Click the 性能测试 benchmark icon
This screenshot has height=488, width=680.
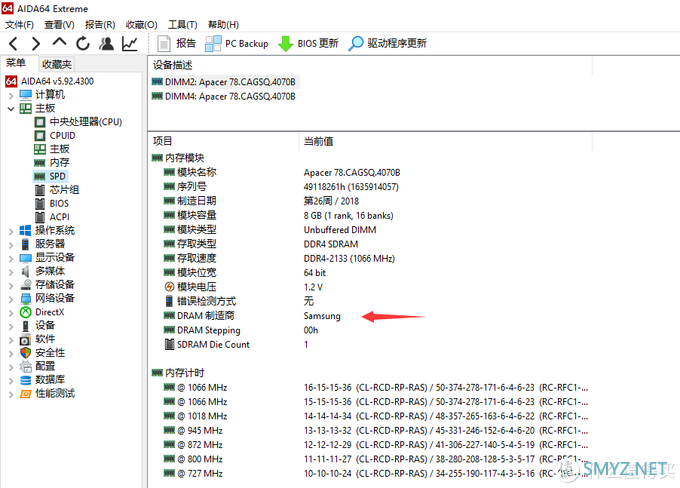point(26,393)
